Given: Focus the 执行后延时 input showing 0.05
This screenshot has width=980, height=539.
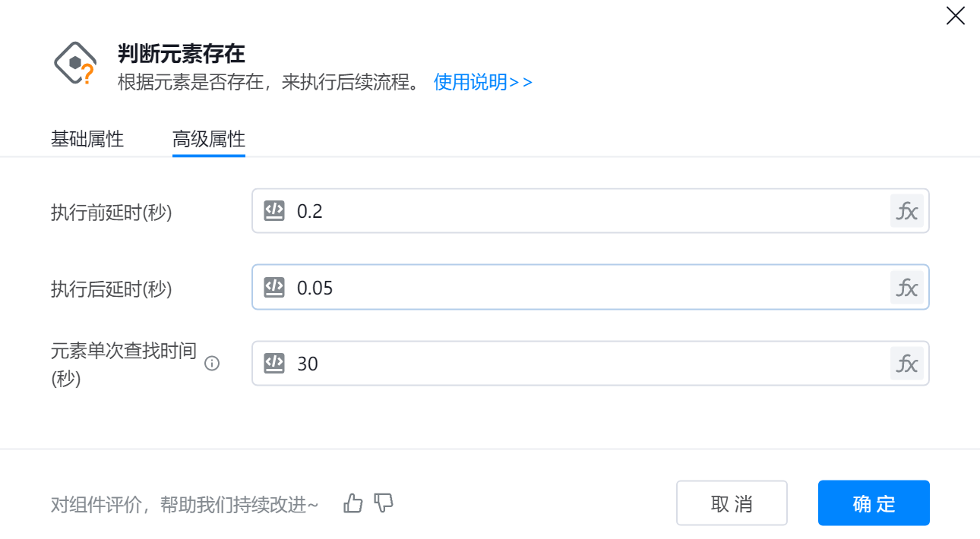Looking at the screenshot, I should pyautogui.click(x=585, y=288).
